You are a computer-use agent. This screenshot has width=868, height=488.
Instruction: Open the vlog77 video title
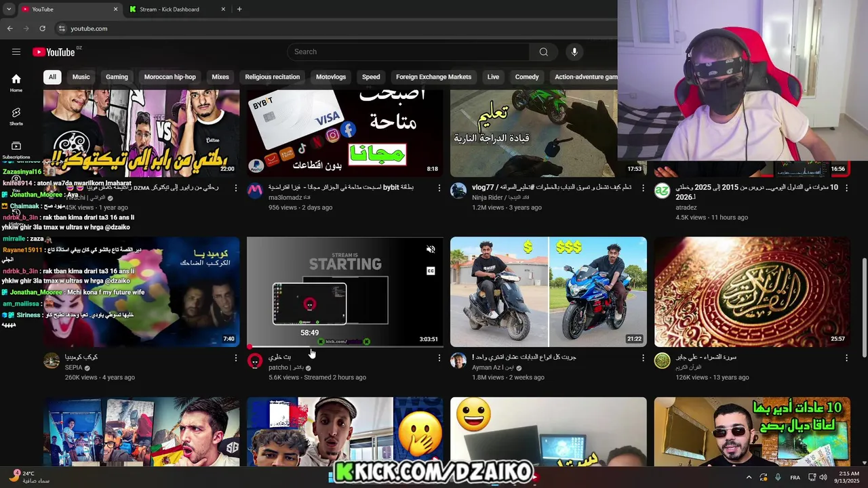pos(552,187)
